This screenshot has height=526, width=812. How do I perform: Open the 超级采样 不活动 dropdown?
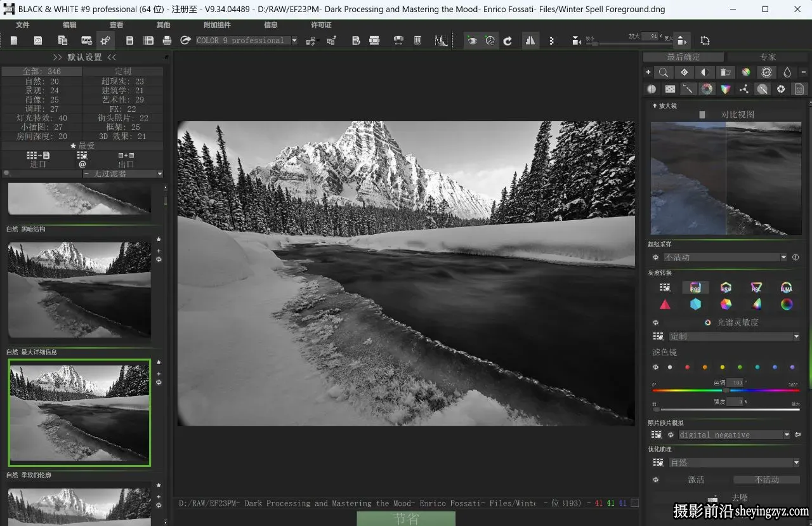(x=725, y=258)
